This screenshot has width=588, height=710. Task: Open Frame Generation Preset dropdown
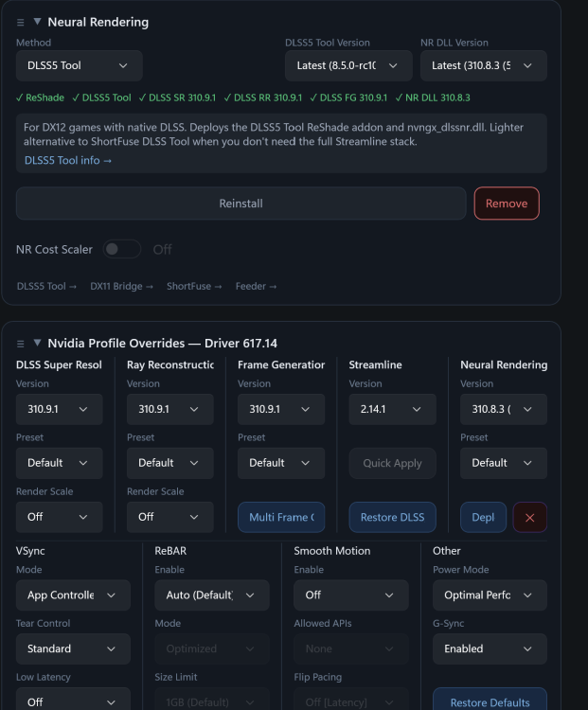[x=281, y=463]
